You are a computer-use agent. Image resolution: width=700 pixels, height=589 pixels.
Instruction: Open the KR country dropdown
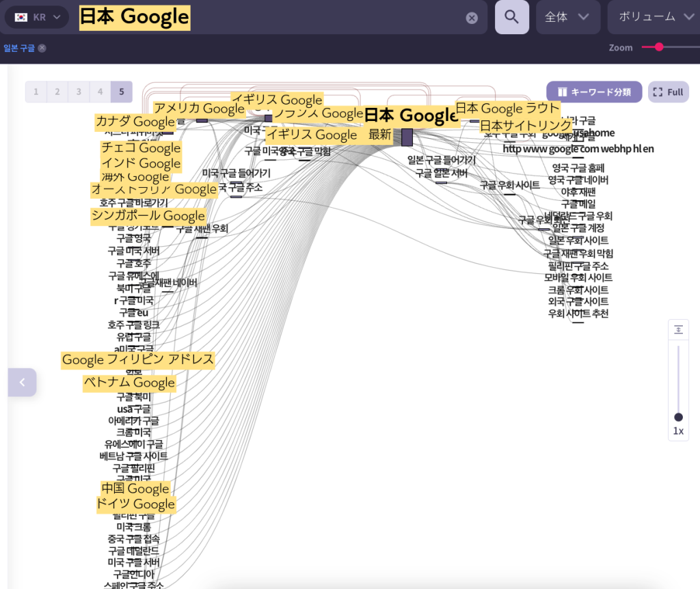[x=37, y=17]
